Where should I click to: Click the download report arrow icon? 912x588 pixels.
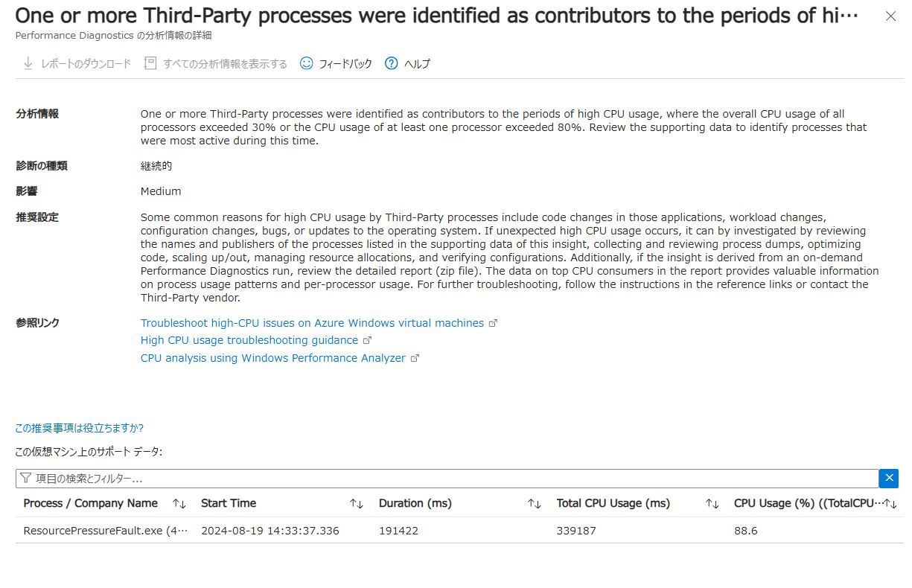click(x=28, y=64)
